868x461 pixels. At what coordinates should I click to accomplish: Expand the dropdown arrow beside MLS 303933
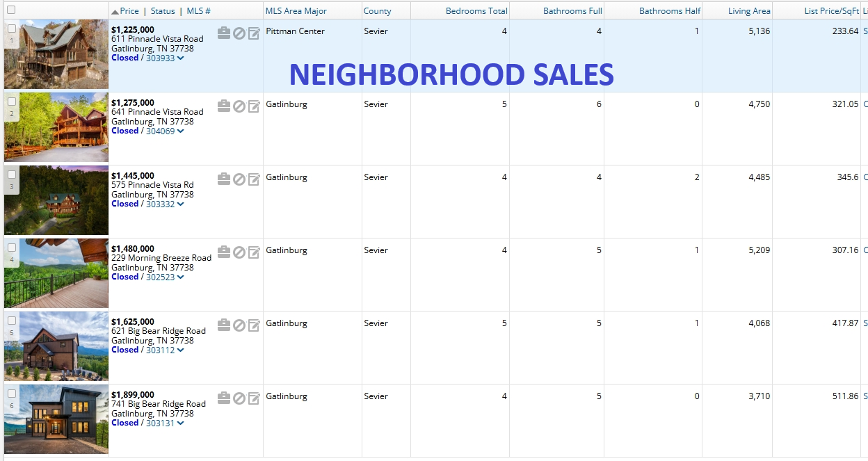click(181, 58)
